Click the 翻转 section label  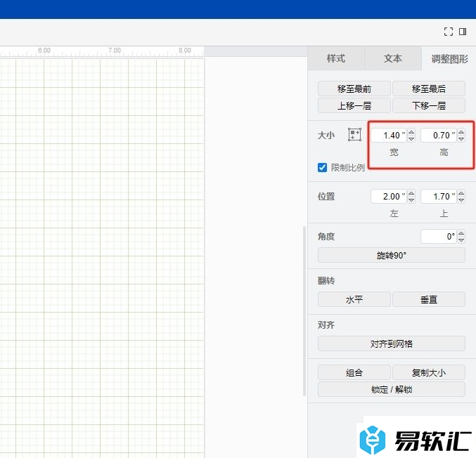coord(326,280)
